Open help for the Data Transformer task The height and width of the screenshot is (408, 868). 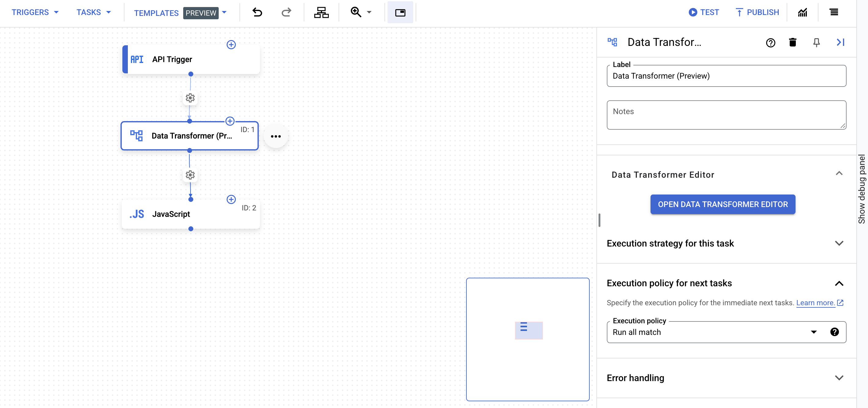pyautogui.click(x=771, y=43)
